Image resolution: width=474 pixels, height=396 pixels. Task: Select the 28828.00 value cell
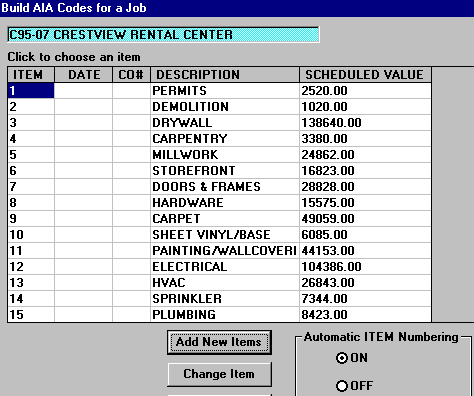point(365,187)
